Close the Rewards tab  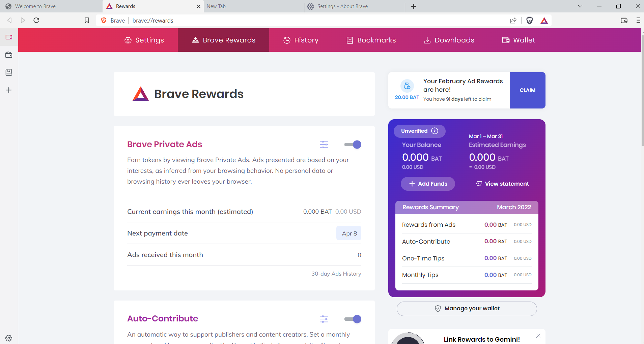[x=199, y=6]
